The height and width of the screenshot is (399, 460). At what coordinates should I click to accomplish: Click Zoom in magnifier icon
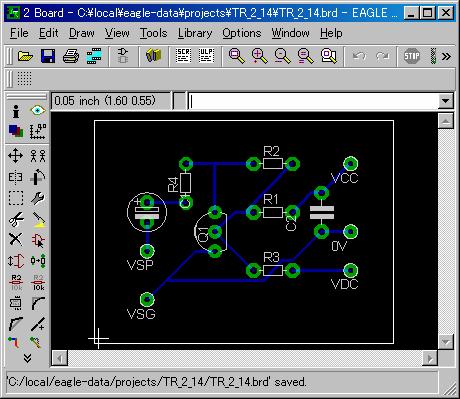tap(260, 56)
